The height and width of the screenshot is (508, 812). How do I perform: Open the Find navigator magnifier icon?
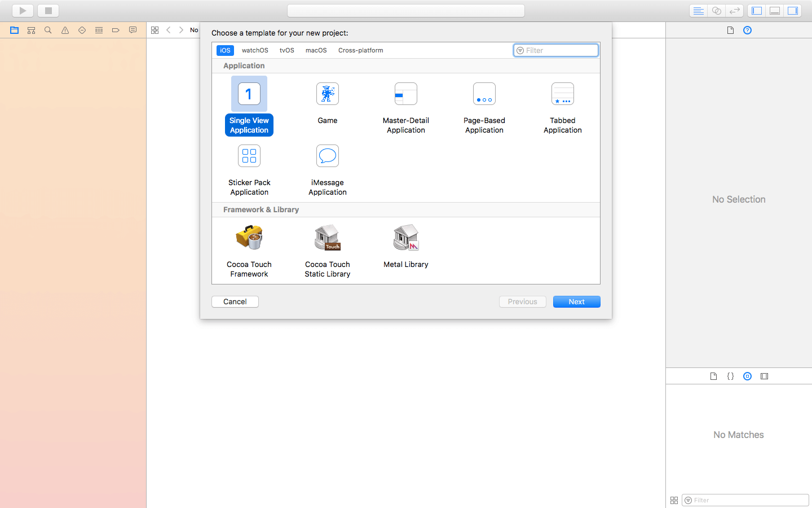[48, 30]
